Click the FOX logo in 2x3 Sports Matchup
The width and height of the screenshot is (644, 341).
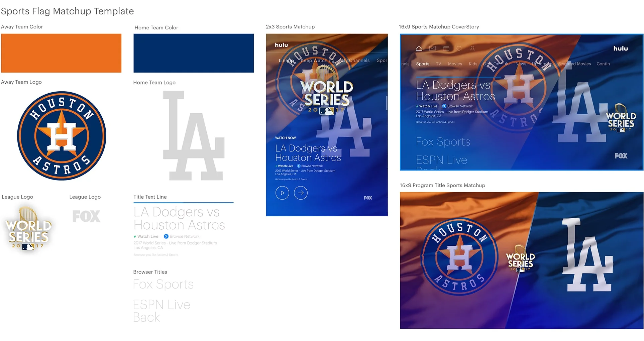coord(368,198)
